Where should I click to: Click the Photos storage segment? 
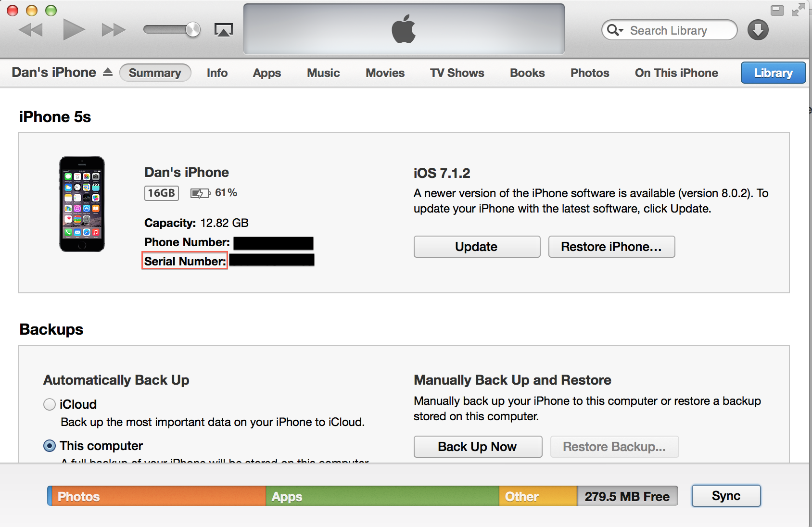point(157,496)
